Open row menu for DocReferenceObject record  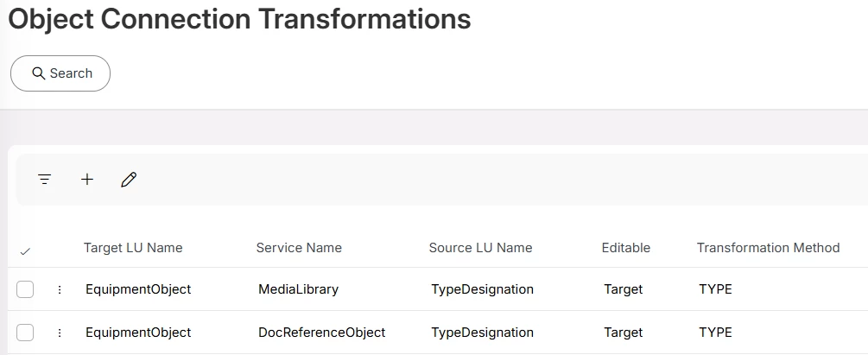tap(60, 333)
